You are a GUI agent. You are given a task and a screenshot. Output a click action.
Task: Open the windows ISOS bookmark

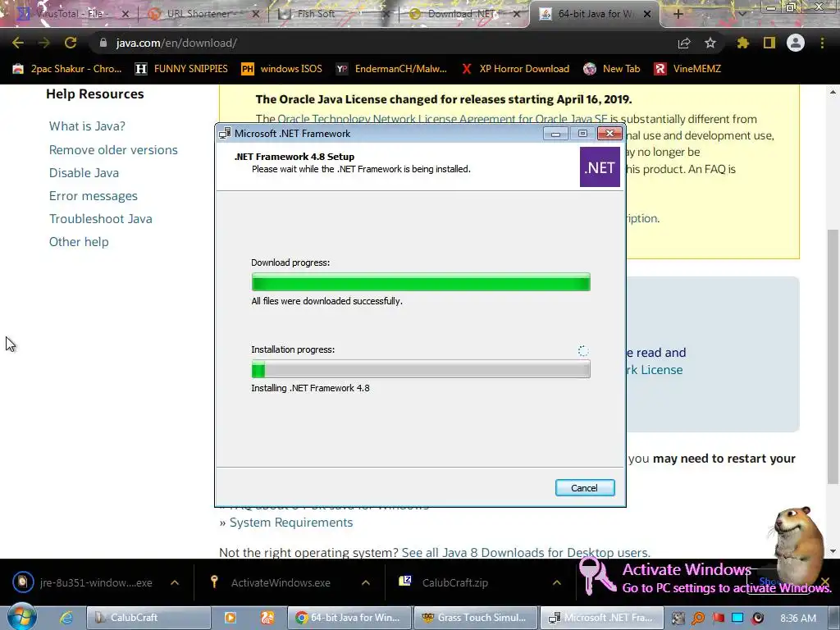coord(282,69)
